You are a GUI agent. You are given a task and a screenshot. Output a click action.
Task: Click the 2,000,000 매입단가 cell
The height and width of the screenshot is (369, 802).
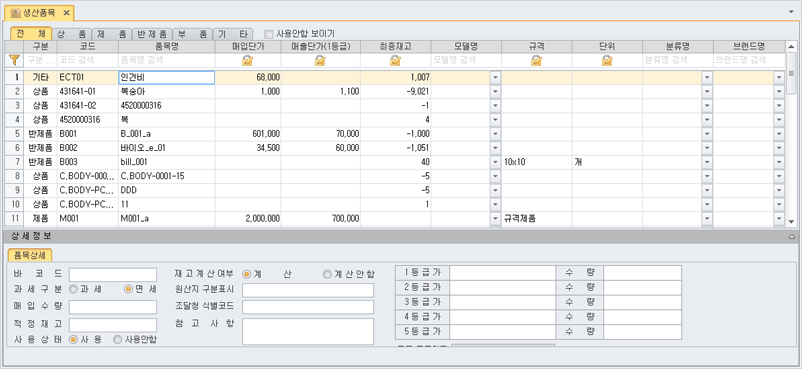point(248,219)
